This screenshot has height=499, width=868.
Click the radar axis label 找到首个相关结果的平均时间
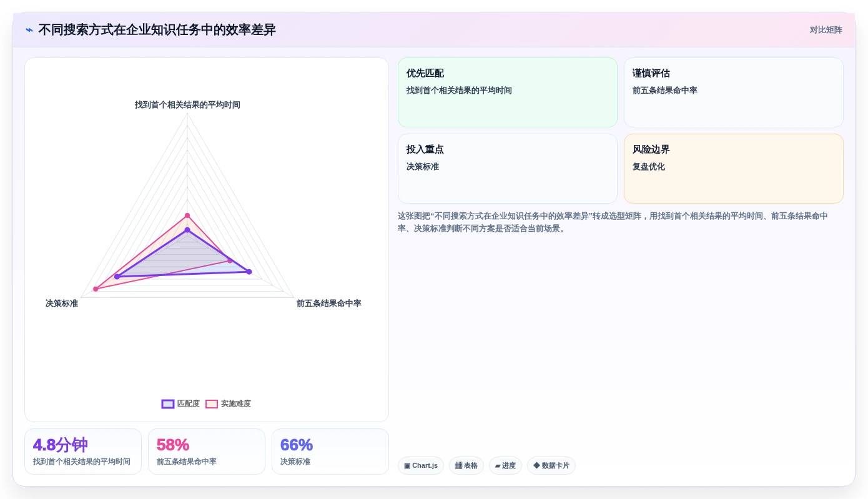(187, 105)
